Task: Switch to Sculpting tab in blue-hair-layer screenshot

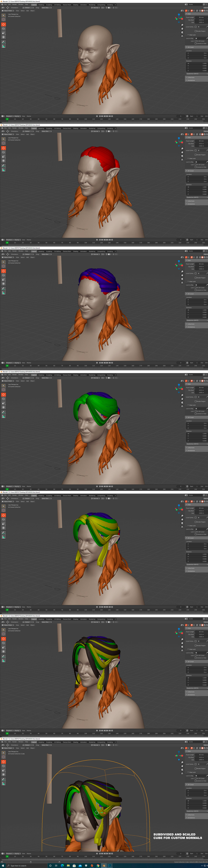Action: point(49,251)
